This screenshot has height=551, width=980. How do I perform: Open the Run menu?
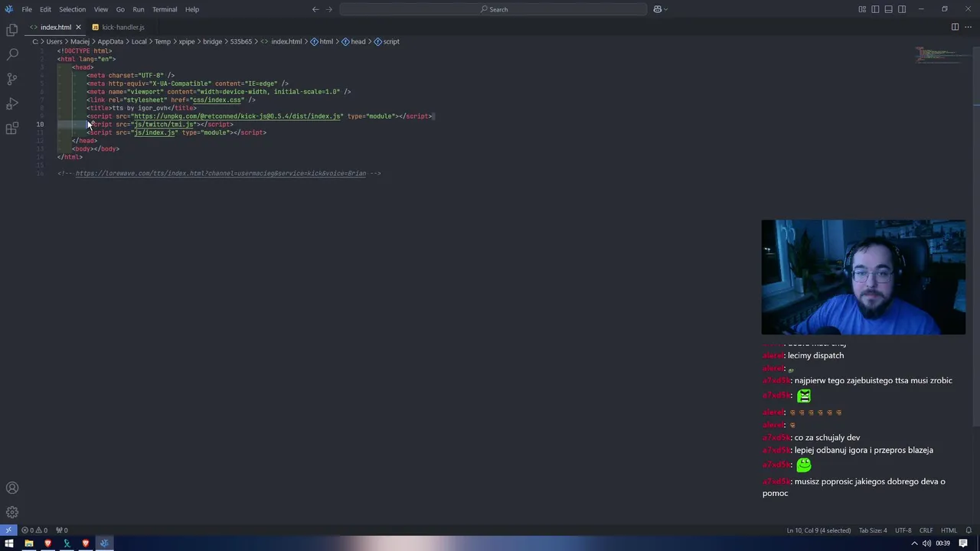point(139,9)
